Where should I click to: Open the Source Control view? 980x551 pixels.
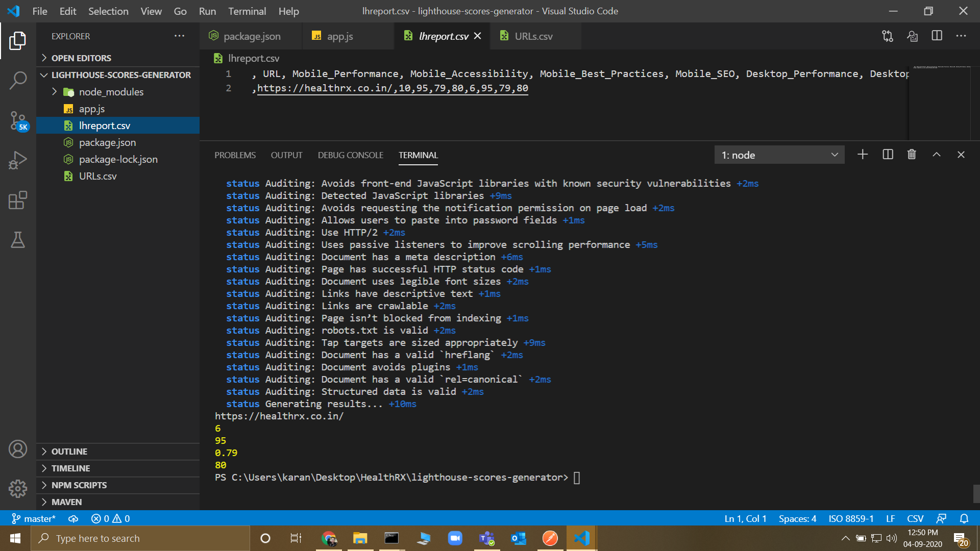tap(18, 121)
